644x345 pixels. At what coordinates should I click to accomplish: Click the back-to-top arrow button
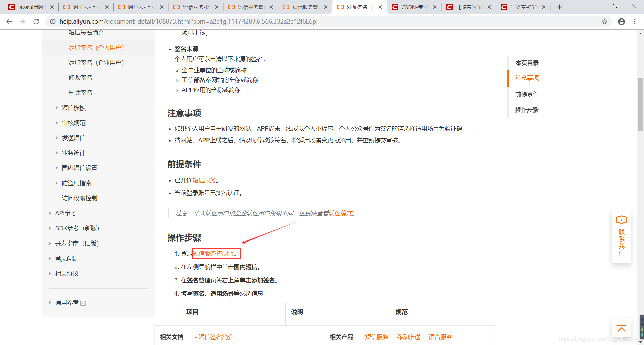point(621,328)
